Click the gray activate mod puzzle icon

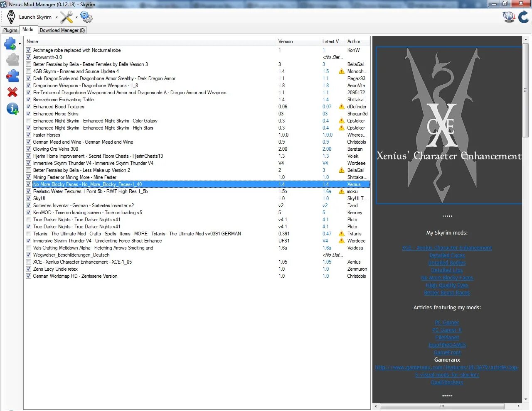click(12, 60)
